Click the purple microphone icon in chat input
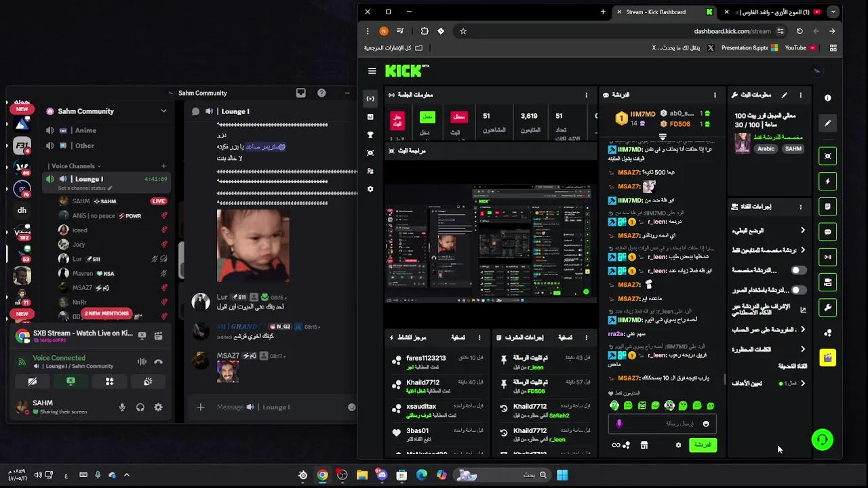This screenshot has height=488, width=868. click(618, 424)
